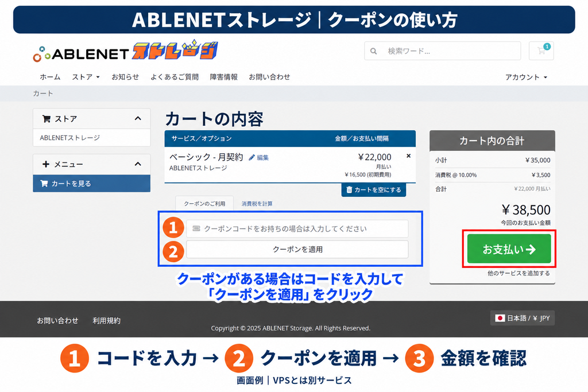Open 障害情報 in navigation

[223, 77]
